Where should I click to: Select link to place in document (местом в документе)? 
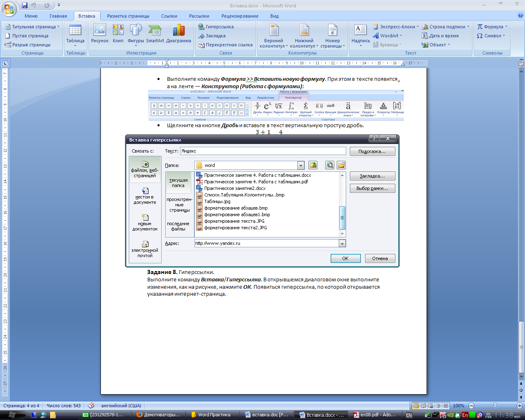(x=145, y=196)
